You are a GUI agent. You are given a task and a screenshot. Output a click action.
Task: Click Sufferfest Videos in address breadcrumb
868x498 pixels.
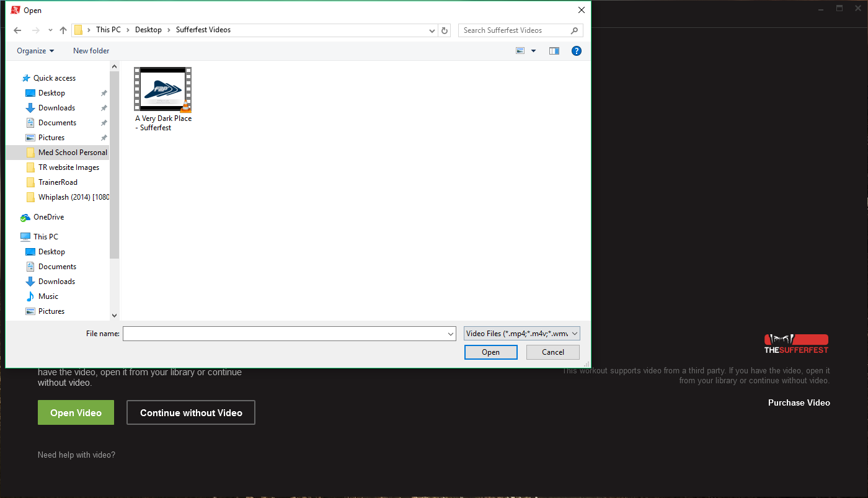click(x=203, y=30)
